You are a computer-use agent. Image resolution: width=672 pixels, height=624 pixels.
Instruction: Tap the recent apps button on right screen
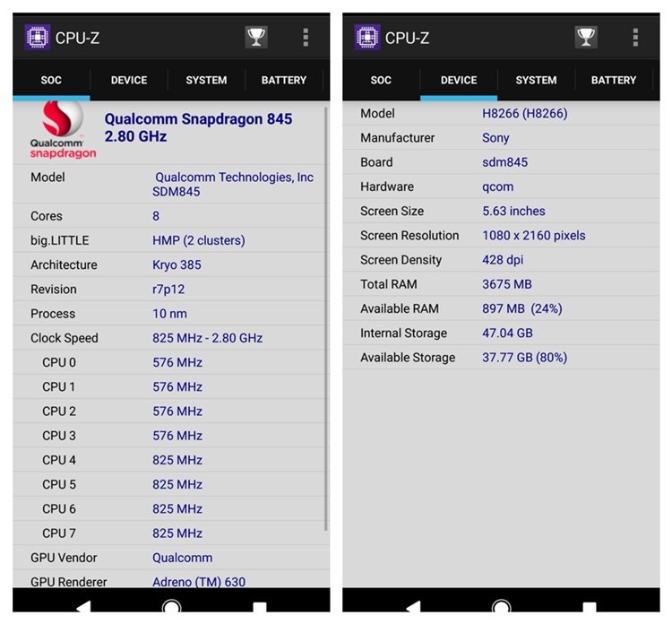pyautogui.click(x=590, y=607)
